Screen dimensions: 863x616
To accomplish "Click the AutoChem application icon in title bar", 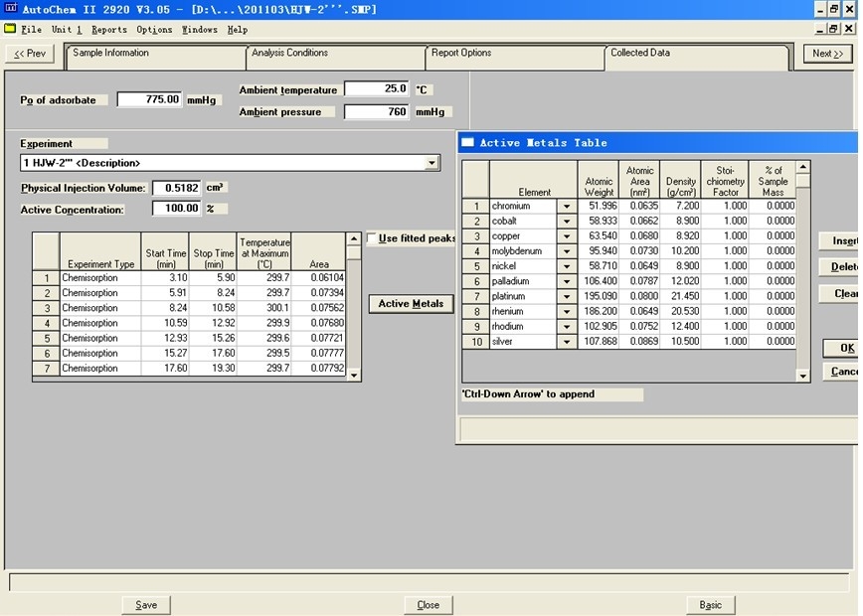I will (10, 9).
